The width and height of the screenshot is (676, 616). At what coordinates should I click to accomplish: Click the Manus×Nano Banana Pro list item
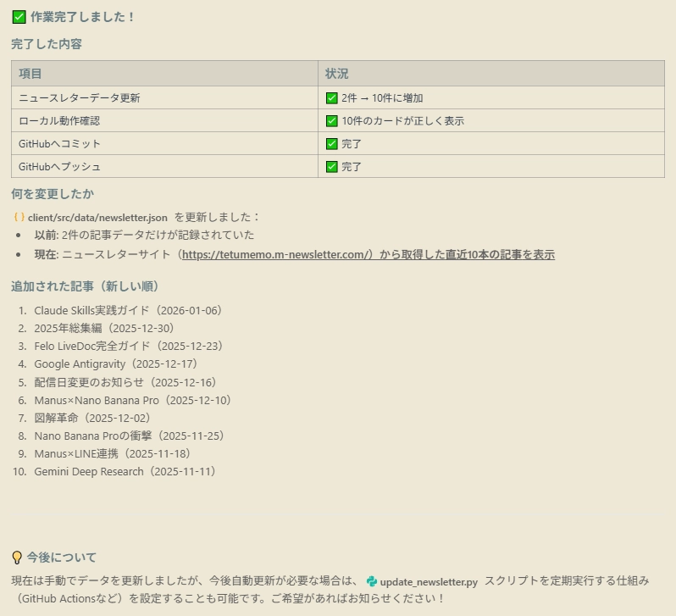(x=132, y=400)
